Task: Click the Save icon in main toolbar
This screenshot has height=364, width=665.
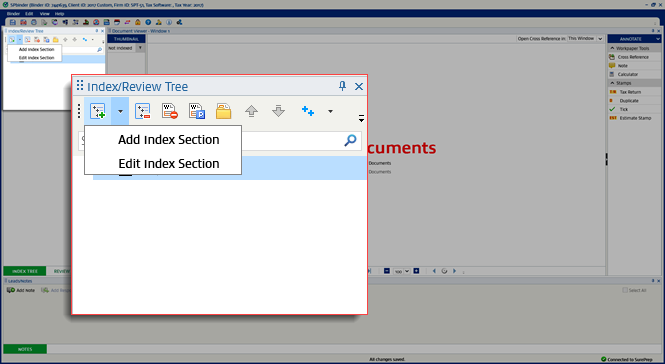Action: pyautogui.click(x=13, y=22)
